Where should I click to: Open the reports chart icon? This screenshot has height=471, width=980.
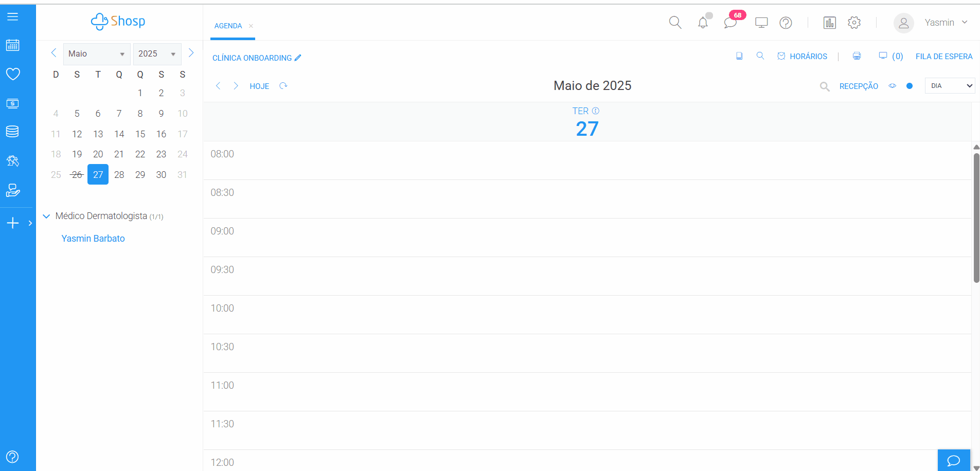829,23
